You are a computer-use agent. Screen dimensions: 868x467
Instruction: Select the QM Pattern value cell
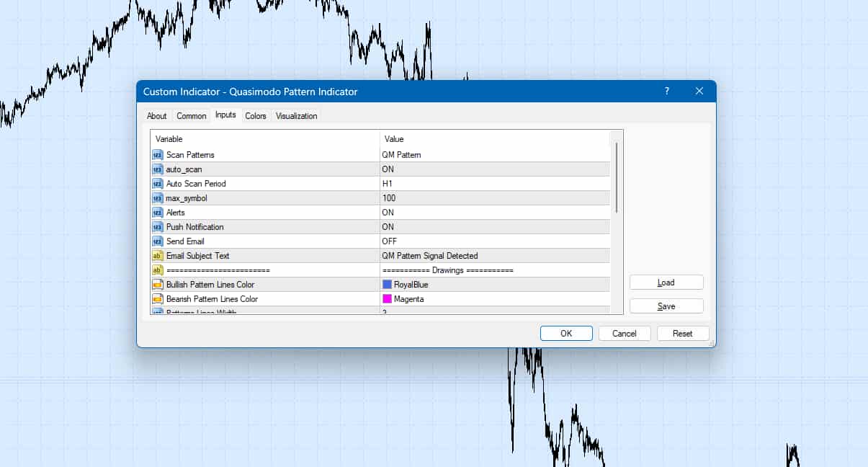(x=495, y=155)
